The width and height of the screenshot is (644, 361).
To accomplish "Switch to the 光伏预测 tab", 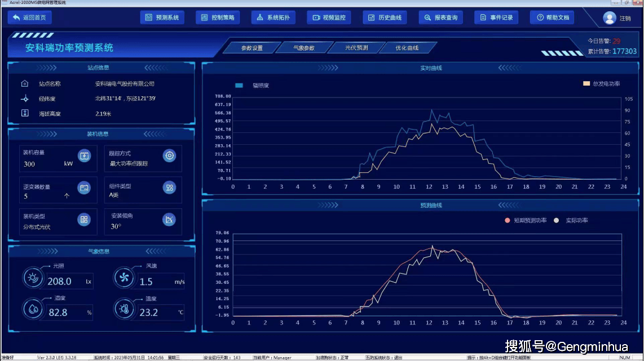I will 356,48.
